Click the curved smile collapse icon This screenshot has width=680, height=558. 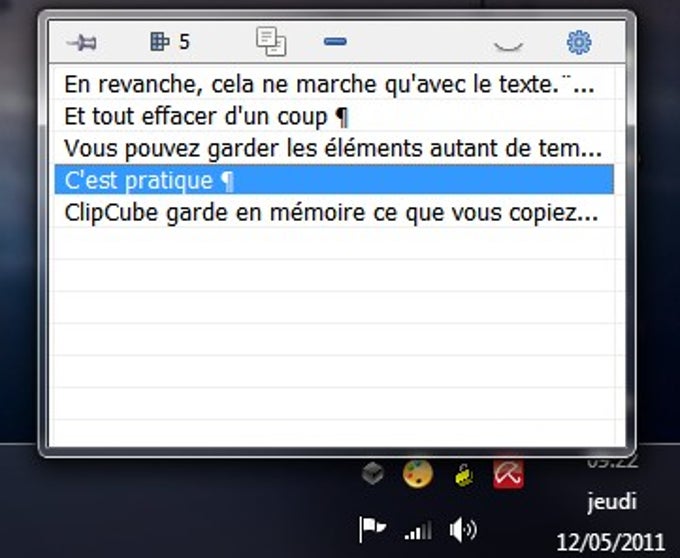click(x=508, y=46)
